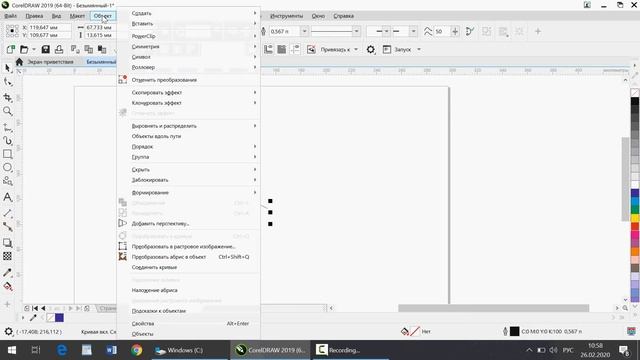Choose Соединить кривые

coord(189,267)
